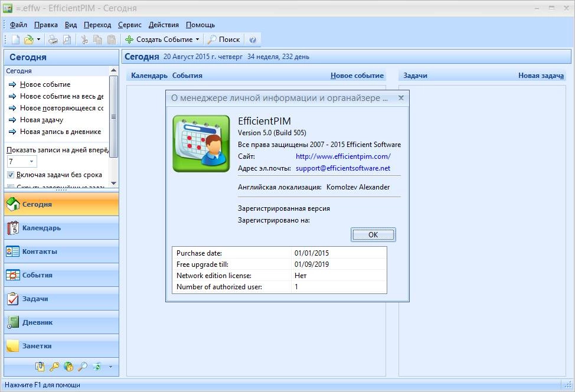Viewport: 575px width, 392px height.
Task: Click the Создать Событие button
Action: pyautogui.click(x=159, y=39)
